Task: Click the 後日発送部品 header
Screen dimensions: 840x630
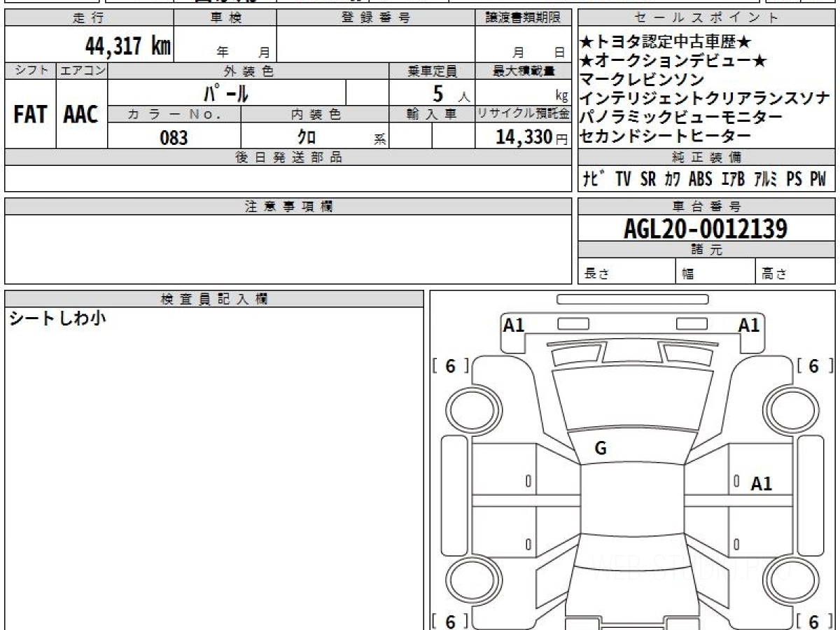Action: pyautogui.click(x=288, y=157)
